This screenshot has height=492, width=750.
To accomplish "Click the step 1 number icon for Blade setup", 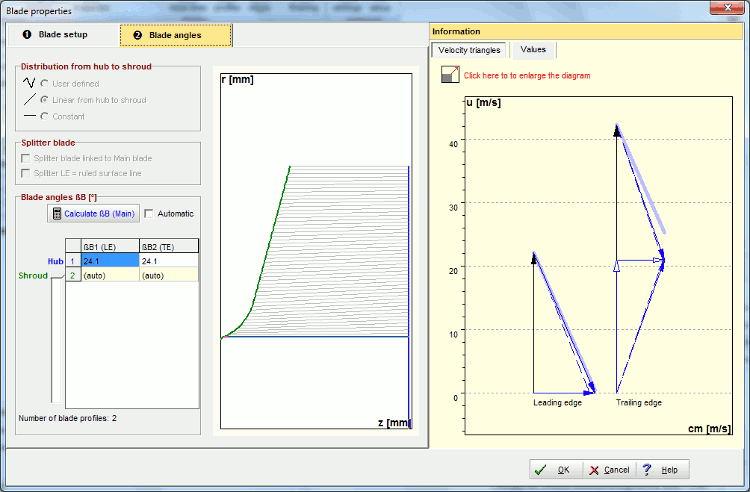I will 27,34.
